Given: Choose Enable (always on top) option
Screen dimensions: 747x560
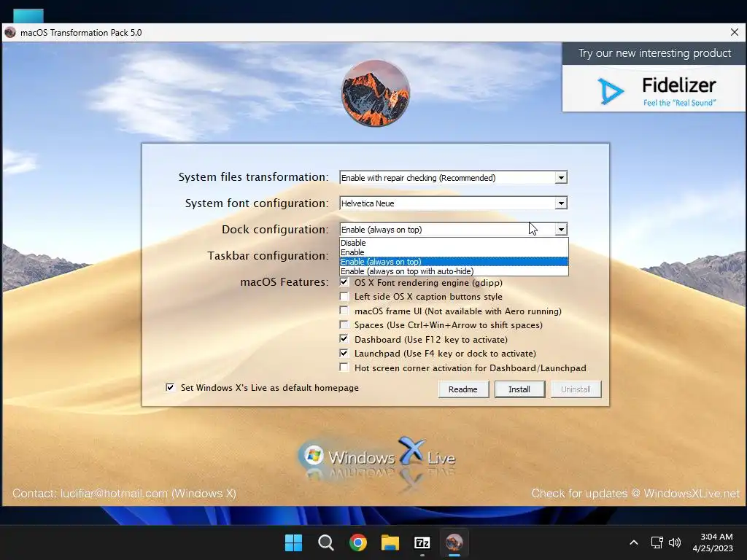Looking at the screenshot, I should (454, 262).
